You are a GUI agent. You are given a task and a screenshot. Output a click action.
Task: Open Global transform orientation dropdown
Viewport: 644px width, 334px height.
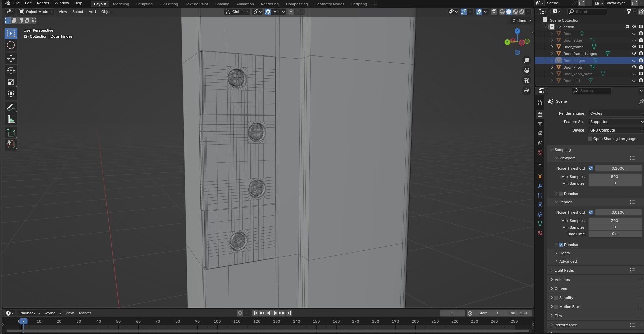(x=237, y=12)
